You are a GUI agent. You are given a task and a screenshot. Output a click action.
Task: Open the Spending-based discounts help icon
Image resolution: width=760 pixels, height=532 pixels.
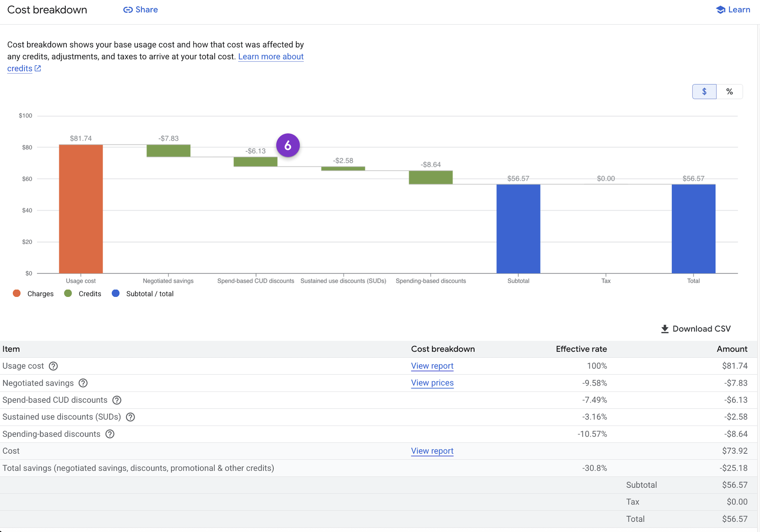point(110,434)
